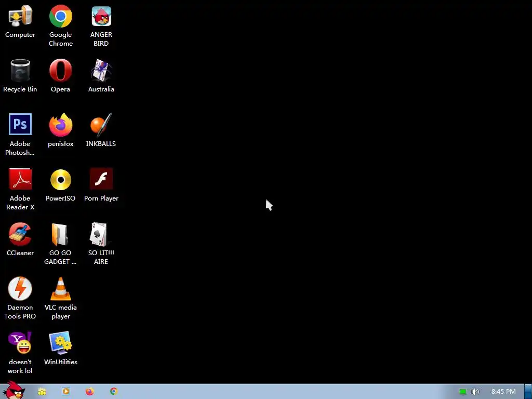
Task: Select the Adobe Photoshop shortcut
Action: coord(20,135)
